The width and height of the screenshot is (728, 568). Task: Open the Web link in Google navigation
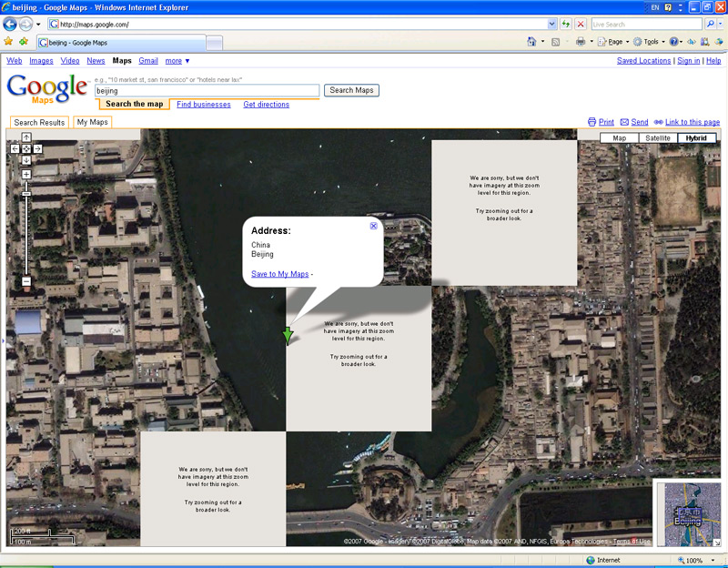tap(15, 61)
